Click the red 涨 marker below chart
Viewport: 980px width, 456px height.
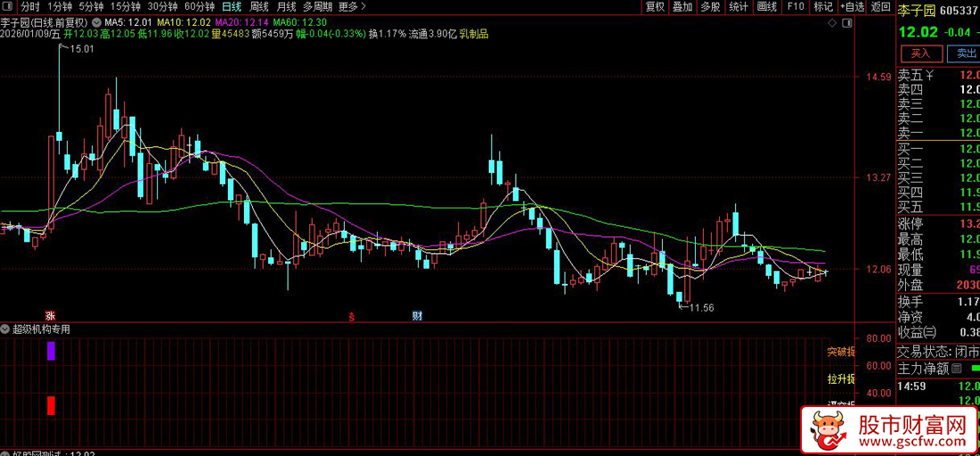point(50,315)
